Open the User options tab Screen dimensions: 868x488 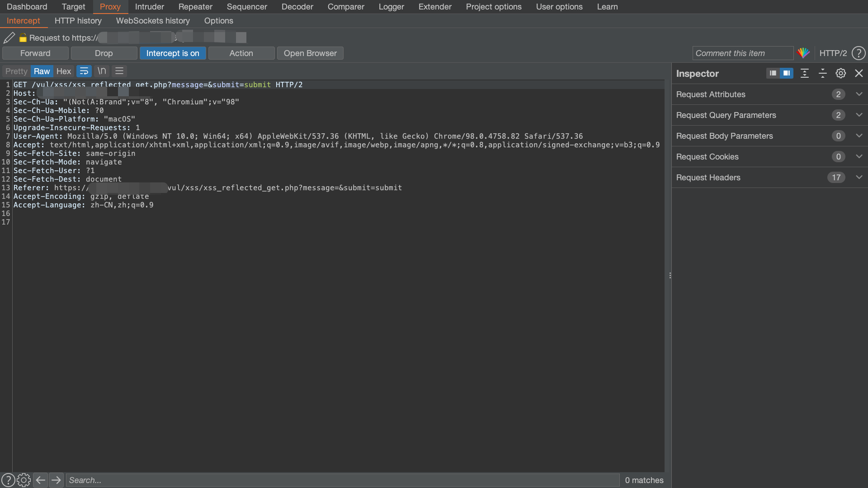click(559, 7)
